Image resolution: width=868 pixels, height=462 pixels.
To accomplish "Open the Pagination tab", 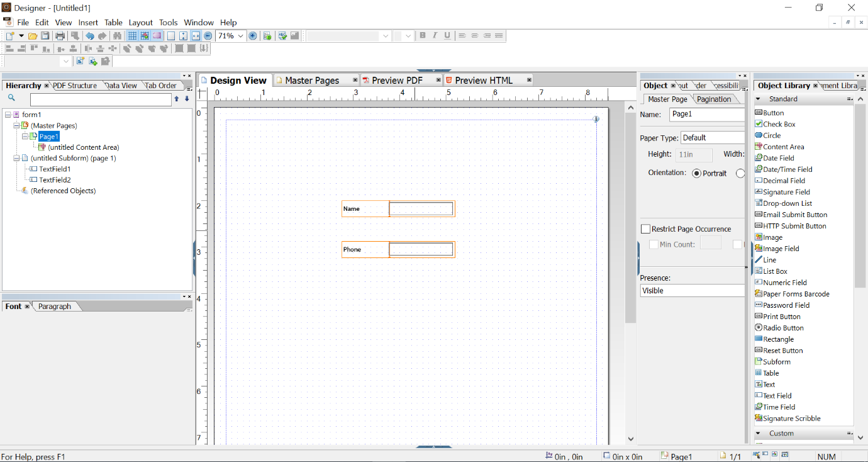I will coord(714,99).
